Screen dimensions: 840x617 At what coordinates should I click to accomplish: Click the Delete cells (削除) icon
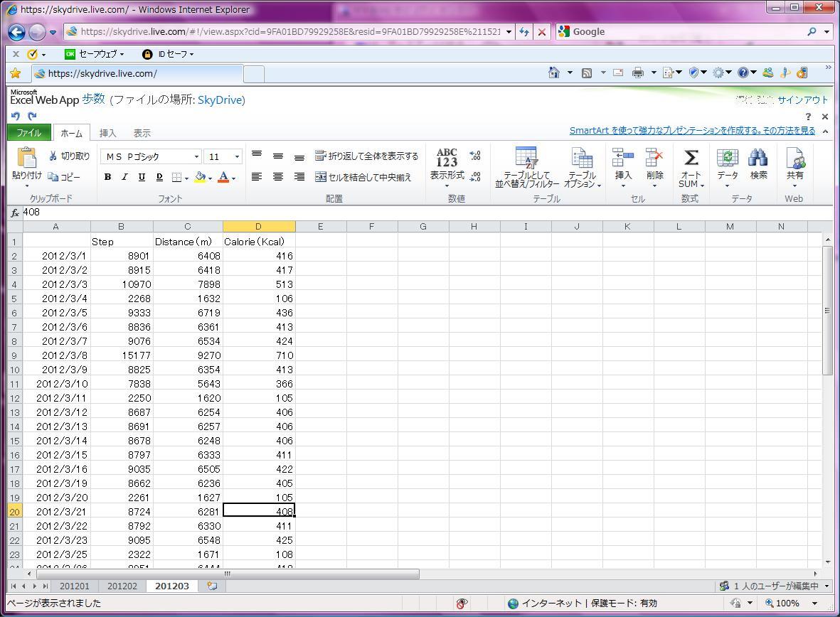[654, 158]
